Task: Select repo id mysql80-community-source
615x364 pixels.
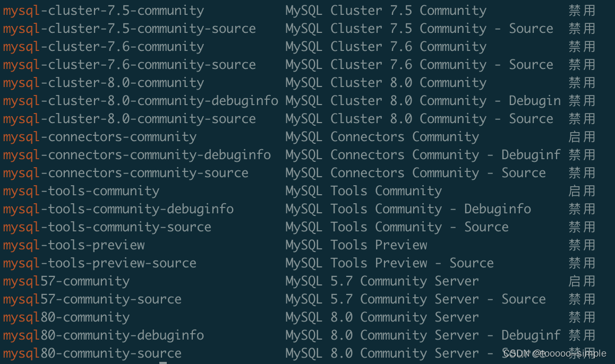Action: [92, 353]
